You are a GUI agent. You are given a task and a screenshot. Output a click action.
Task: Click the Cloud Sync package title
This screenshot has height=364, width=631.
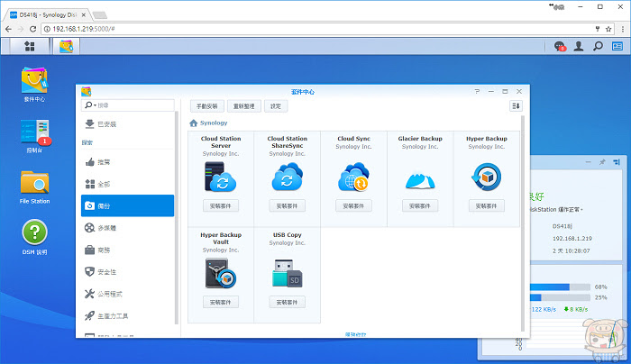353,139
